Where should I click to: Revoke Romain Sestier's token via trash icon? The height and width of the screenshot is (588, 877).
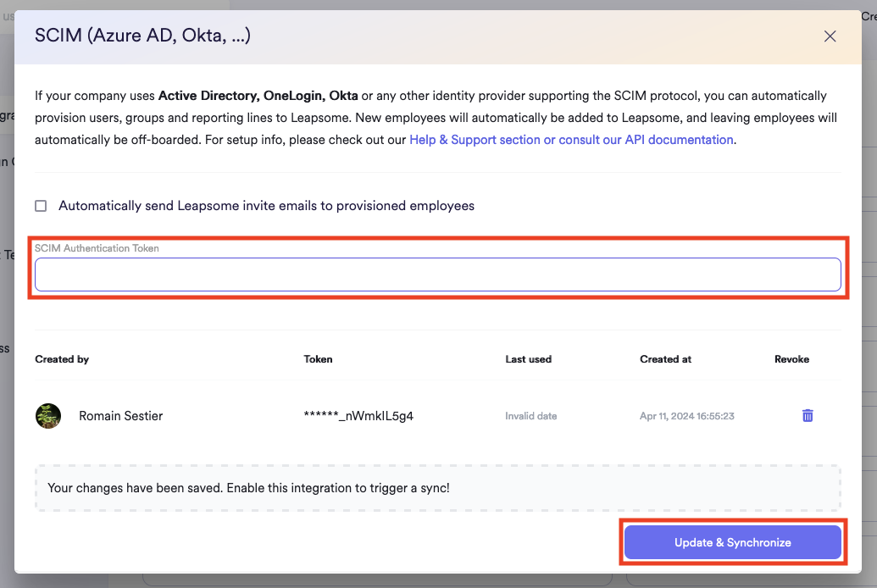point(807,415)
